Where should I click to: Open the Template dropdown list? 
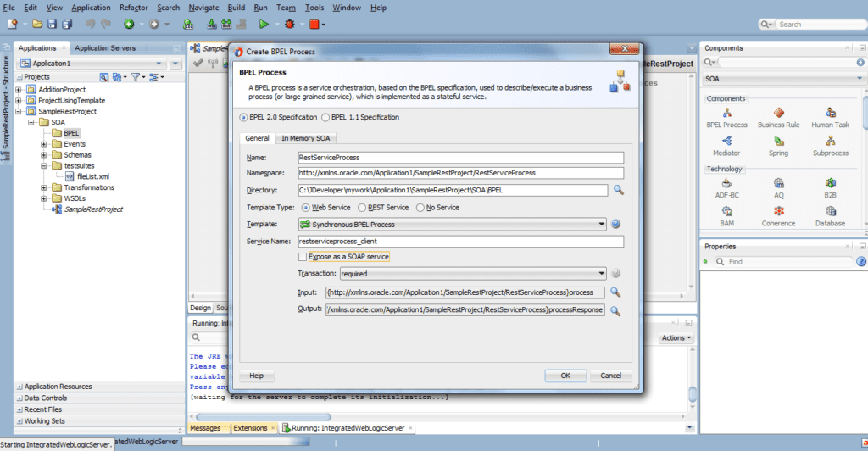pyautogui.click(x=601, y=224)
